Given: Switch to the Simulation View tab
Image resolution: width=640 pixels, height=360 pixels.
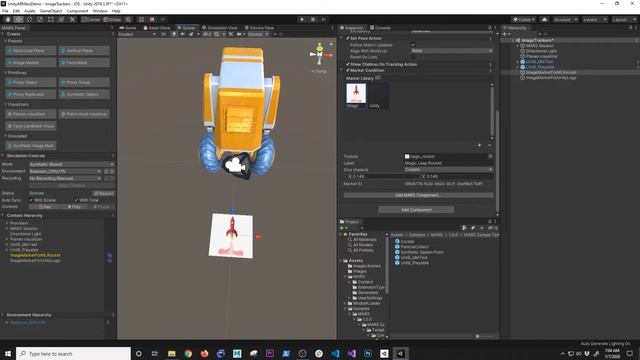Looking at the screenshot, I should point(220,28).
